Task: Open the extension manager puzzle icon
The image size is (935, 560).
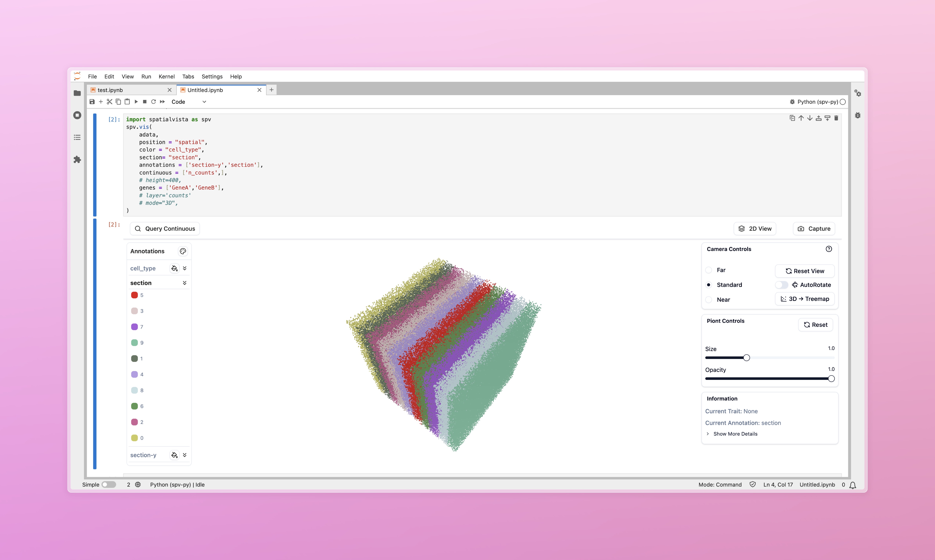Action: point(77,160)
